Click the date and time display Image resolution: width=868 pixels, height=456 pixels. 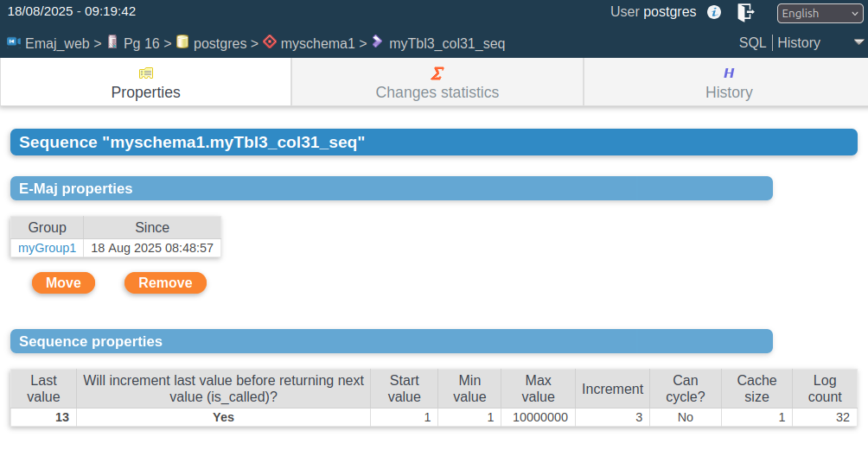(72, 11)
